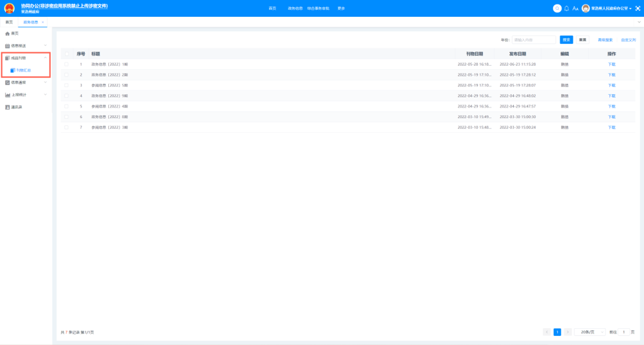Click the round search icon in header
The image size is (644, 345).
(557, 8)
